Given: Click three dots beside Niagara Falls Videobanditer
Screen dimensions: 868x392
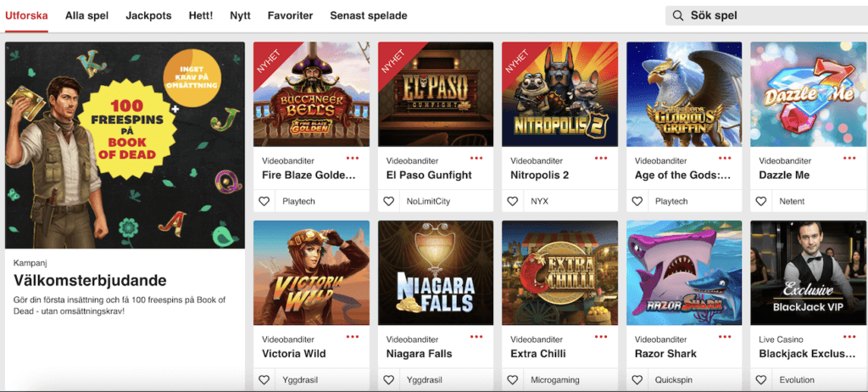Looking at the screenshot, I should [476, 337].
